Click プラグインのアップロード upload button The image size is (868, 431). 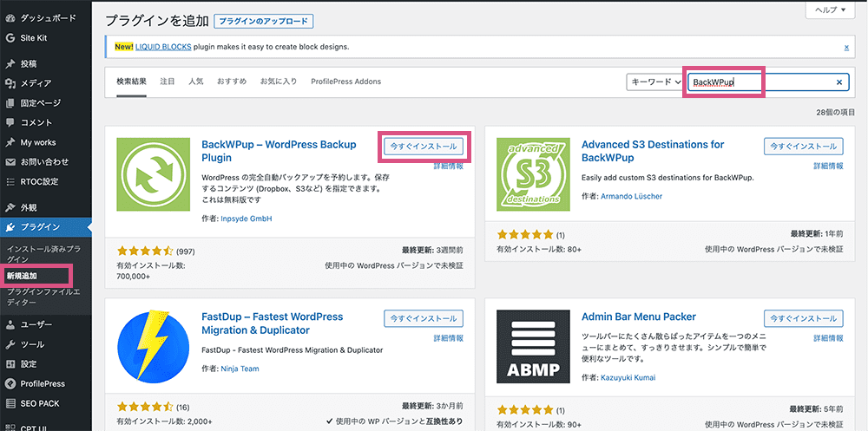pyautogui.click(x=264, y=21)
